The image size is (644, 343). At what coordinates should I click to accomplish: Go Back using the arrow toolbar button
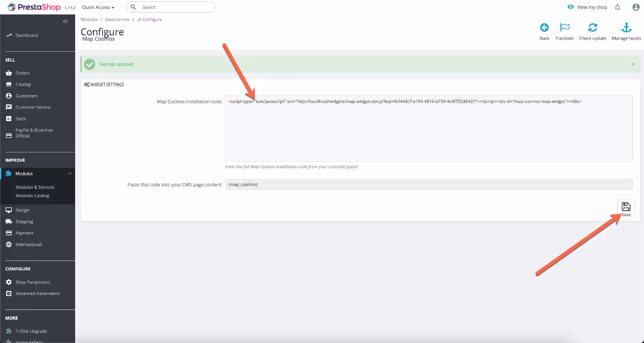point(544,31)
